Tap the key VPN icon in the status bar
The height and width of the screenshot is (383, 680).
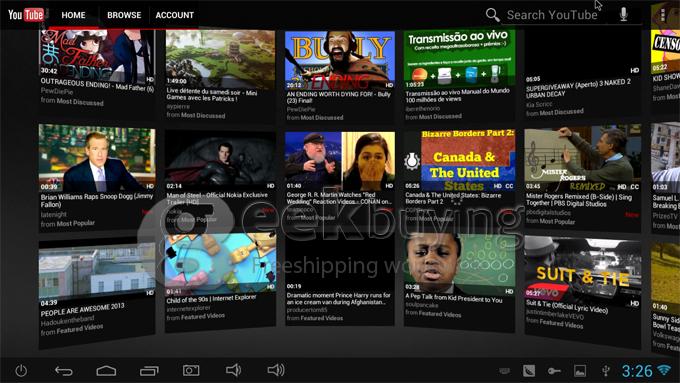tap(554, 371)
